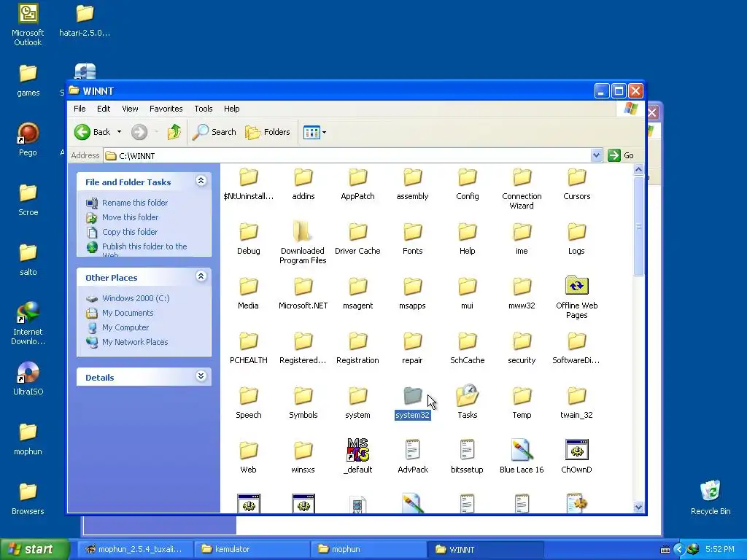Go to My Network Places link
Viewport: 747px width, 560px height.
click(135, 342)
